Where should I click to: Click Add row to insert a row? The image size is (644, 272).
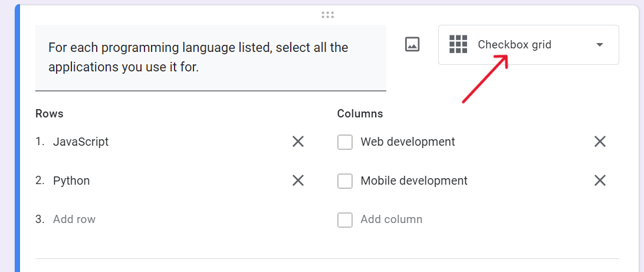tap(74, 219)
